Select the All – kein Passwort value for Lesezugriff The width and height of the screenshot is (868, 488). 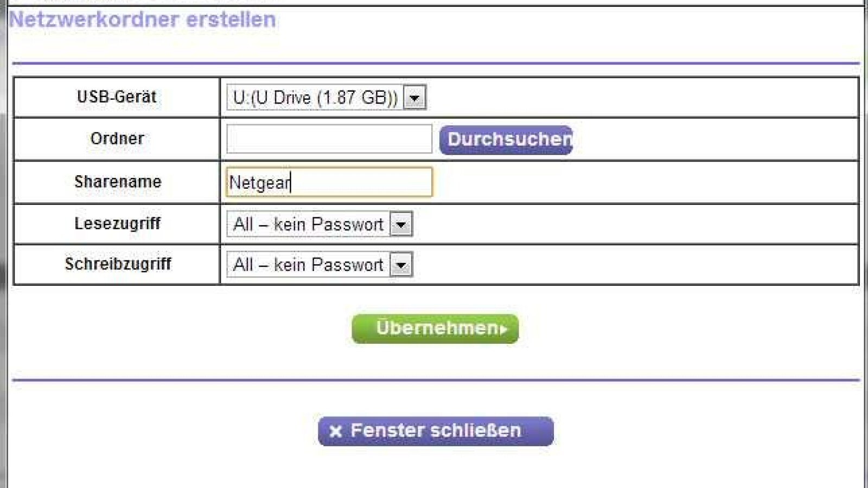point(308,223)
